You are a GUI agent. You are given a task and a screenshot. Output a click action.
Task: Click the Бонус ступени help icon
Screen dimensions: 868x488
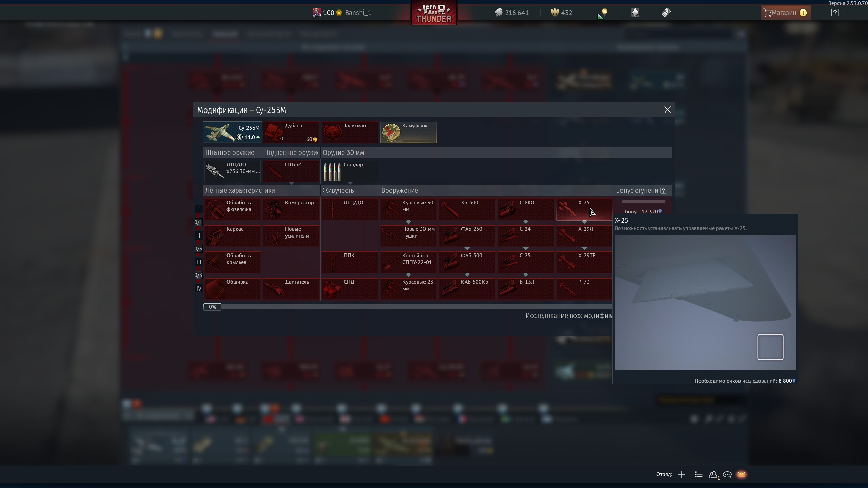[x=664, y=190]
